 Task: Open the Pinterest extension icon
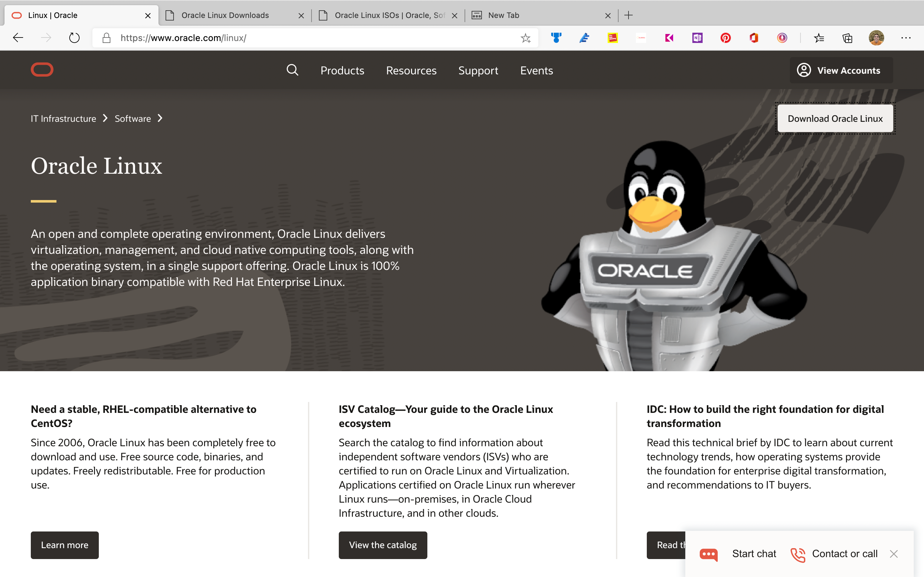(725, 38)
